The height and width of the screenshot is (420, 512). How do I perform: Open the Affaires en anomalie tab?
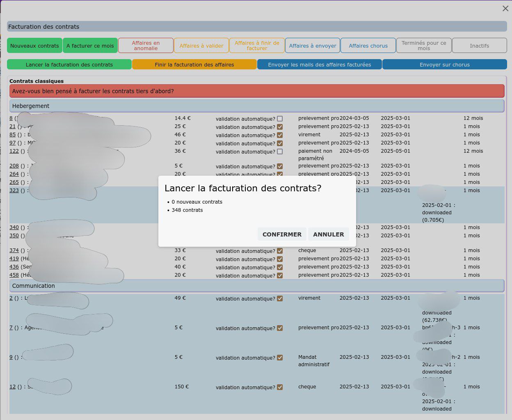146,46
